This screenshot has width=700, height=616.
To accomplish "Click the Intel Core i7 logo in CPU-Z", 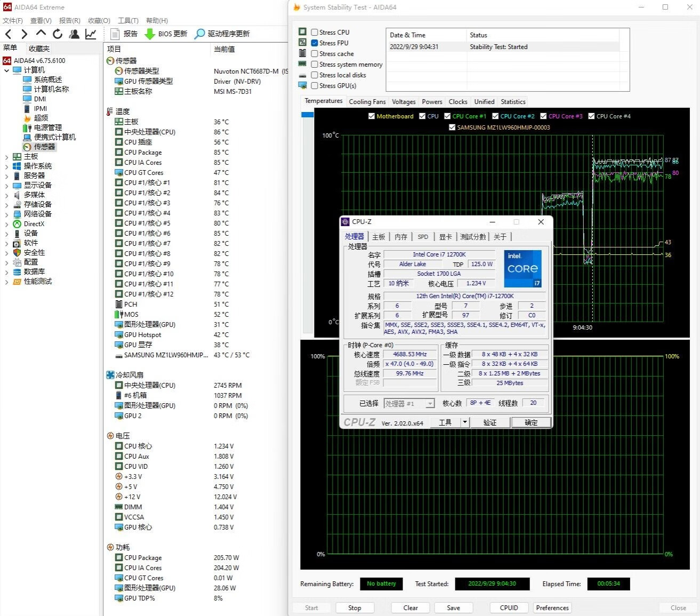I will coord(522,269).
